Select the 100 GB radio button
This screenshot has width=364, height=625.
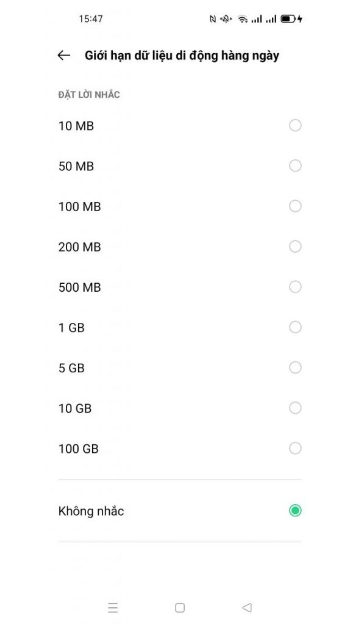[x=295, y=449]
